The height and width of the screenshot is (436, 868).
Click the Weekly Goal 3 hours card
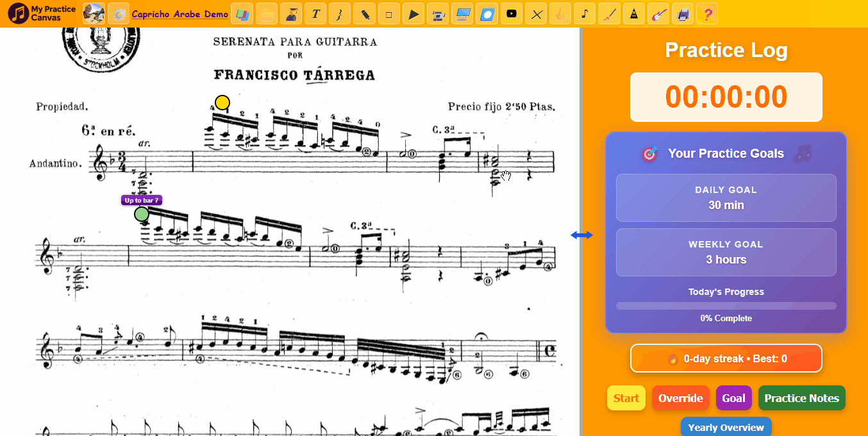[726, 253]
